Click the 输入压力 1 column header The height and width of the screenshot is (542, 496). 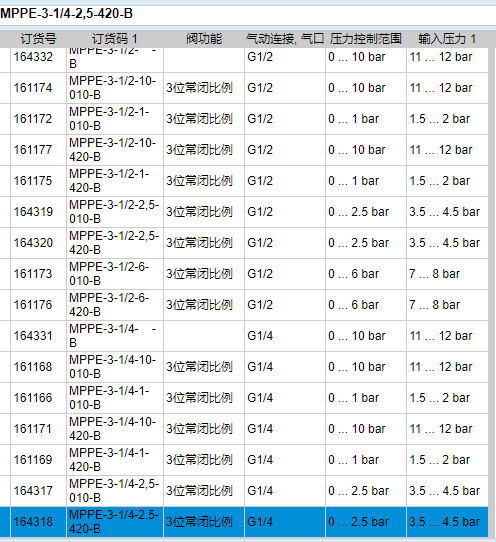pyautogui.click(x=447, y=39)
